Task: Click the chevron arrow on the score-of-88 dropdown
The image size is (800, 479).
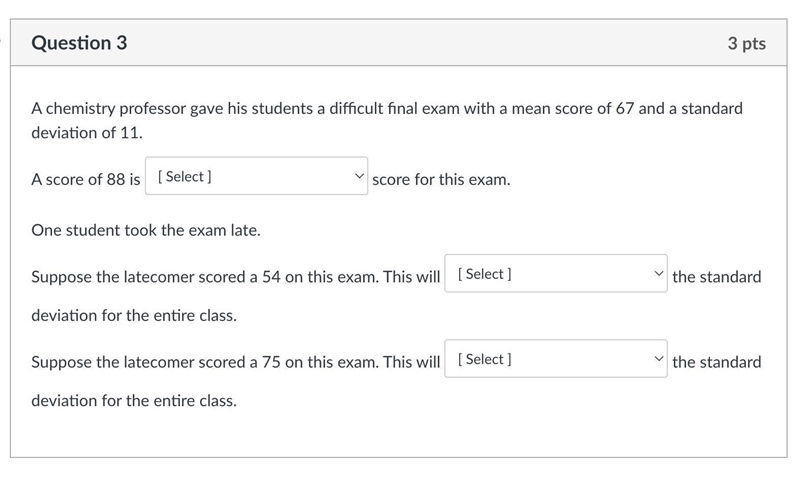Action: tap(359, 176)
